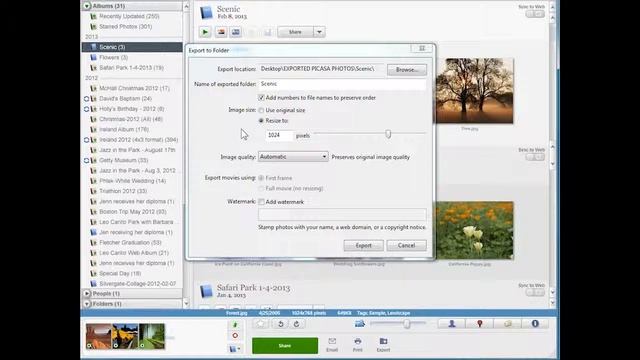Show the Places map pin panel
Image resolution: width=640 pixels, height=360 pixels.
coord(480,324)
